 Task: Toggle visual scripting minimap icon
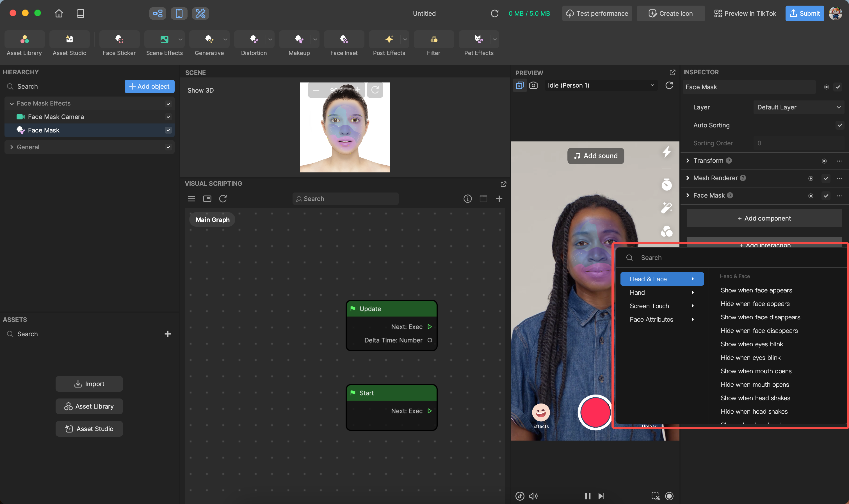tap(207, 199)
